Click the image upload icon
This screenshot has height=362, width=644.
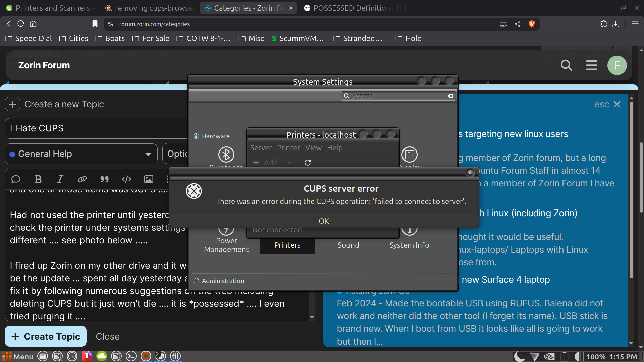click(149, 179)
